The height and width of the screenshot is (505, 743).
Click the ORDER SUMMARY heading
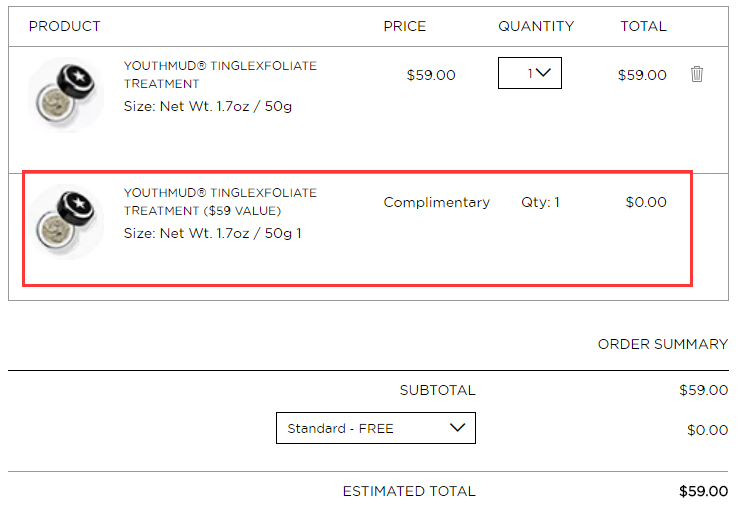(x=662, y=344)
